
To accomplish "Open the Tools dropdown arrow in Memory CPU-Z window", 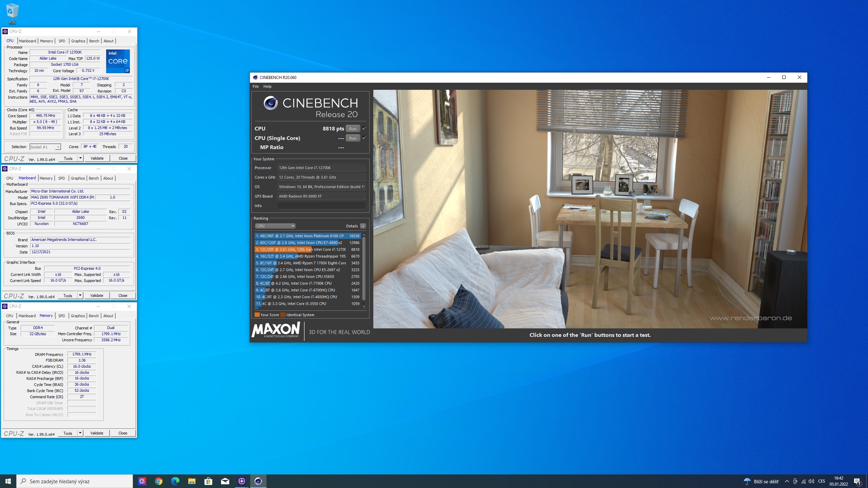I will pos(80,433).
